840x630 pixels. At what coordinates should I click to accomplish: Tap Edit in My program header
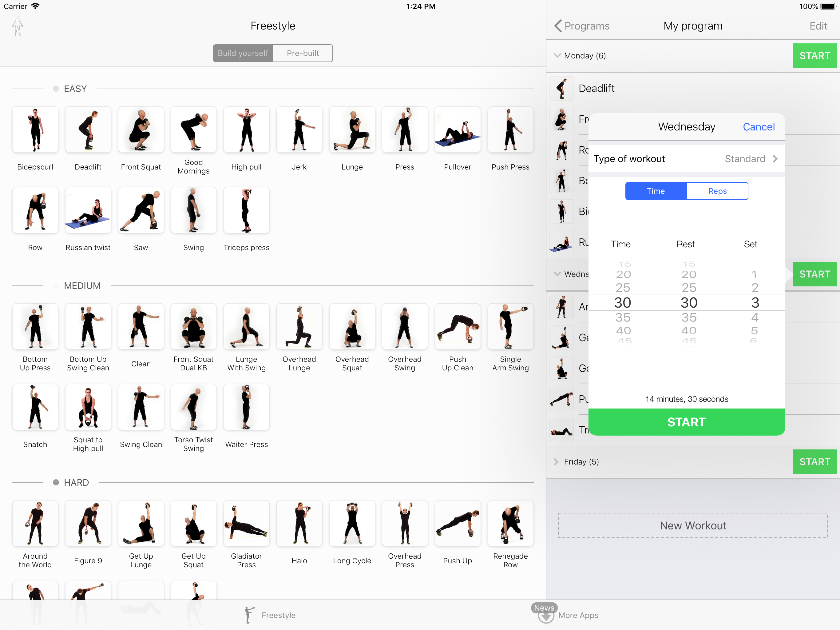818,26
